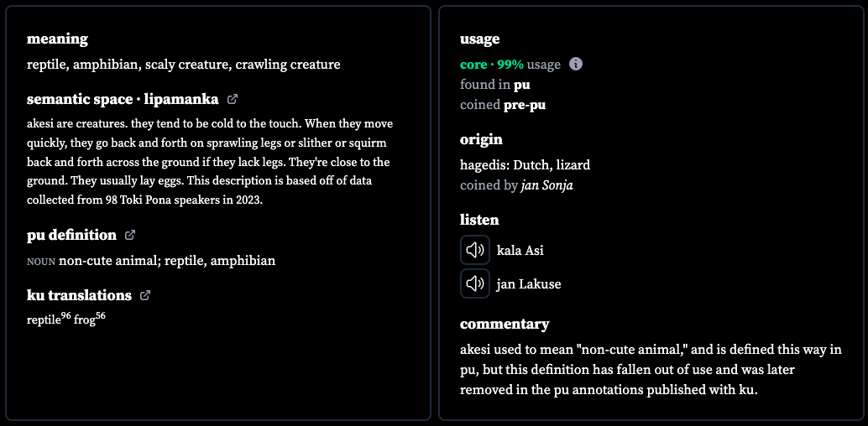868x426 pixels.
Task: Click the 'kala Asi' speaker name label
Action: (520, 251)
